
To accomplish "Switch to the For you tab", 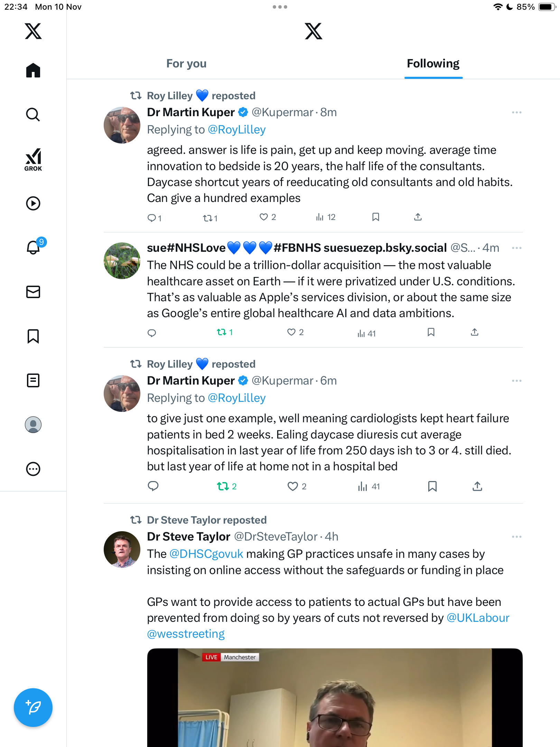I will click(186, 64).
